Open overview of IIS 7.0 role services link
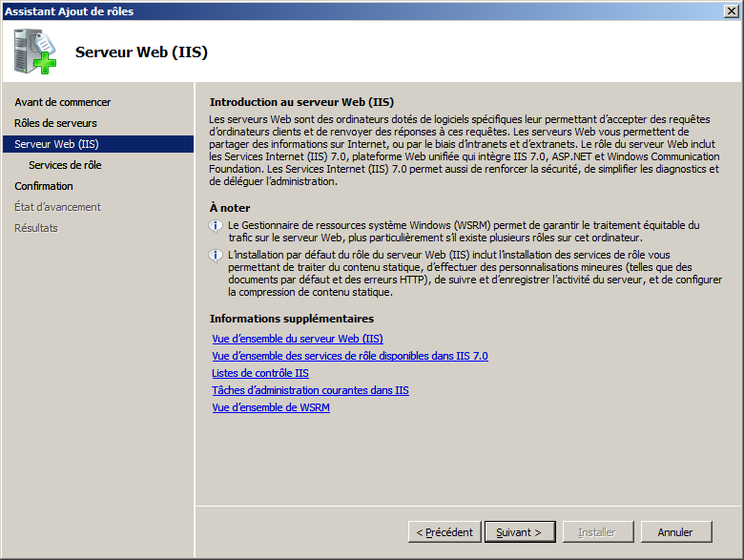Image resolution: width=744 pixels, height=560 pixels. (349, 356)
